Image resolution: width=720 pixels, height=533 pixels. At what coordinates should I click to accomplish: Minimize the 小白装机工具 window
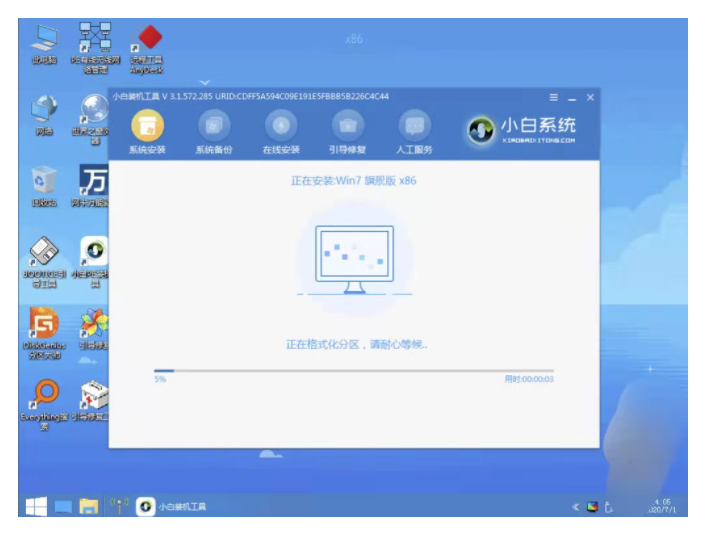(x=572, y=98)
